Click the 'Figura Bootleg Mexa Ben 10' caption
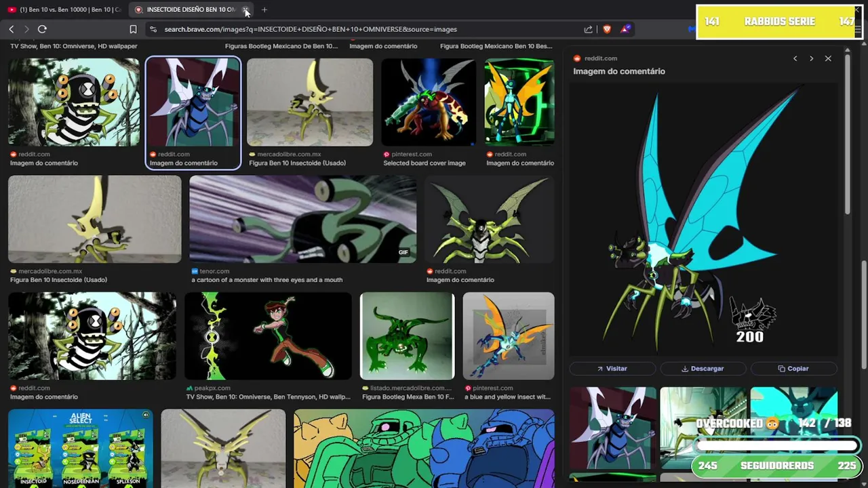Viewport: 868px width, 488px height. point(408,396)
